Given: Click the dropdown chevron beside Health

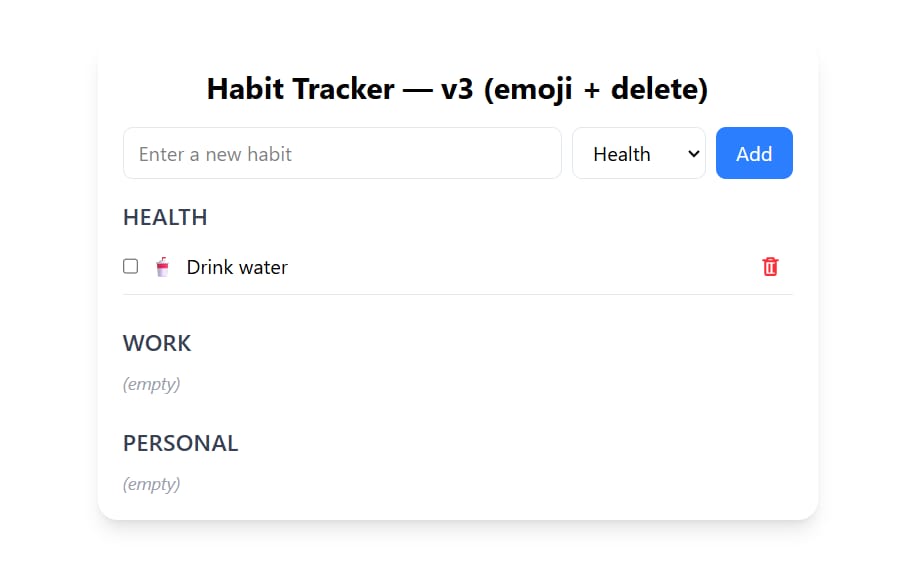Looking at the screenshot, I should (692, 153).
